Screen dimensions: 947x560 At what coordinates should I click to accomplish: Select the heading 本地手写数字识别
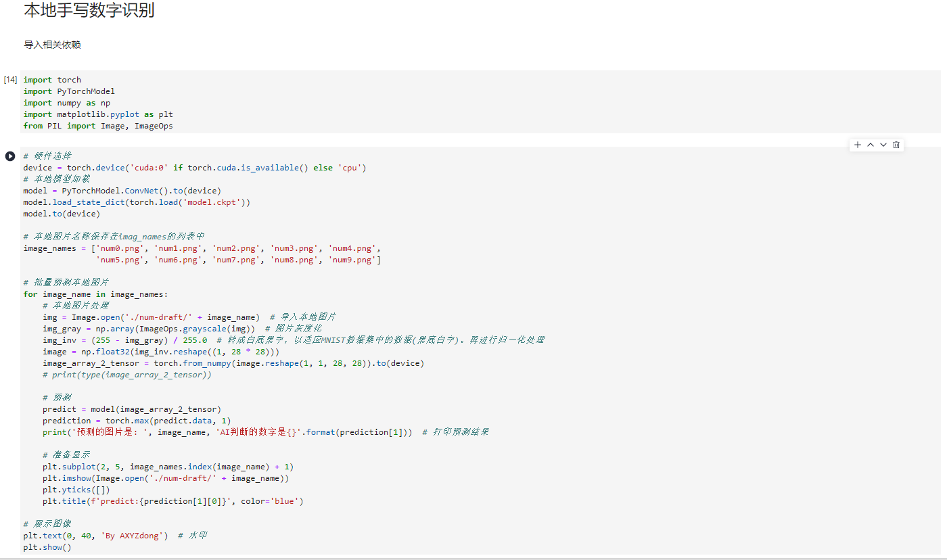click(89, 10)
